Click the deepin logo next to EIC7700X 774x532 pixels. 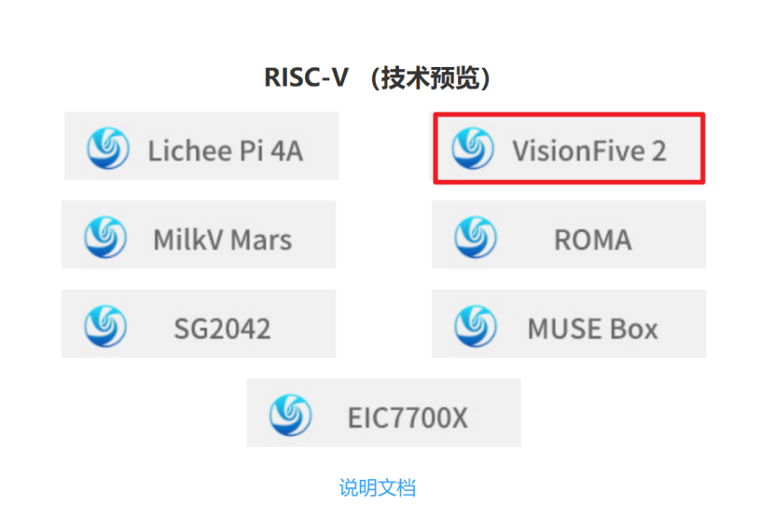[290, 416]
